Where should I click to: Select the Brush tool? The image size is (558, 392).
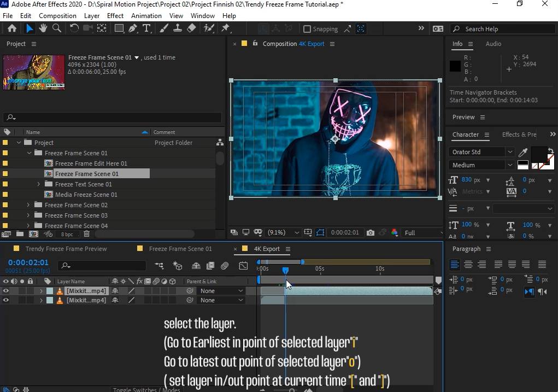pos(164,28)
